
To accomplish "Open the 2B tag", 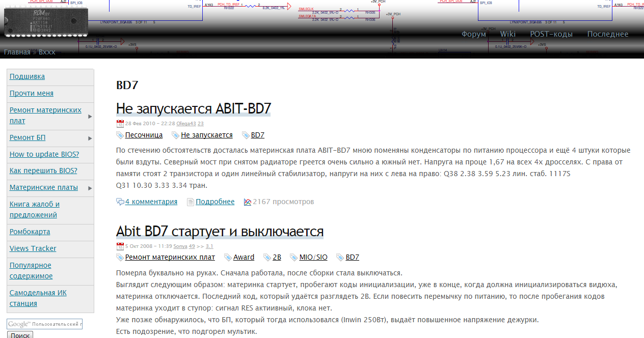I will point(277,257).
